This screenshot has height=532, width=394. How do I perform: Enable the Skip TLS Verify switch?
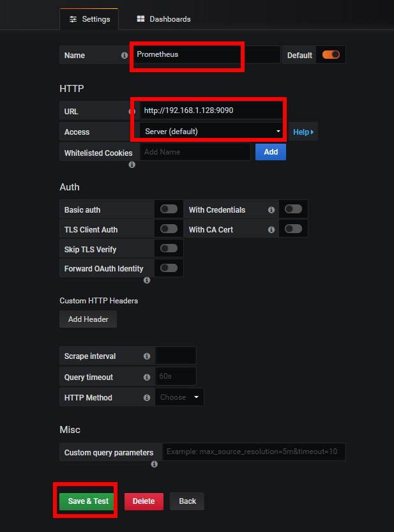click(169, 248)
